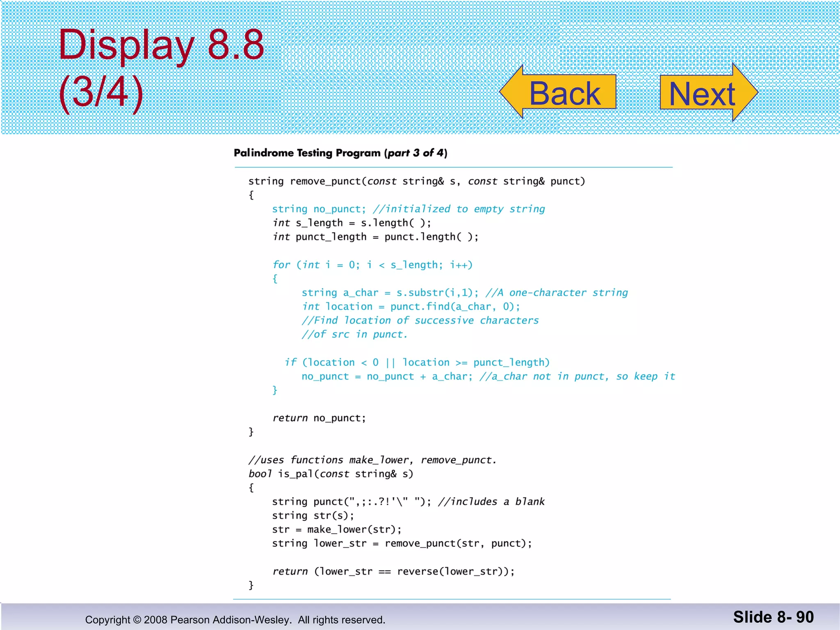The image size is (840, 630).
Task: Click the 'return no_punct;' line
Action: tap(319, 418)
